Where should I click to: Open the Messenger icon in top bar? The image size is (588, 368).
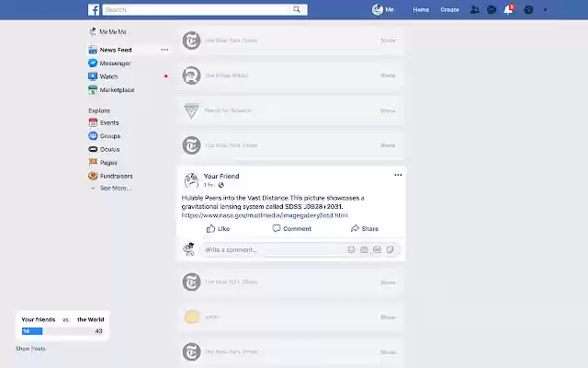coord(492,10)
